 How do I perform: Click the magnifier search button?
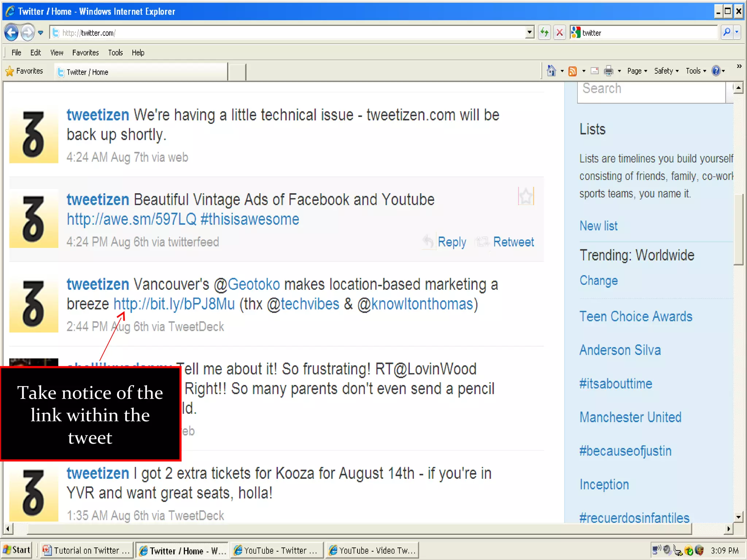(727, 33)
